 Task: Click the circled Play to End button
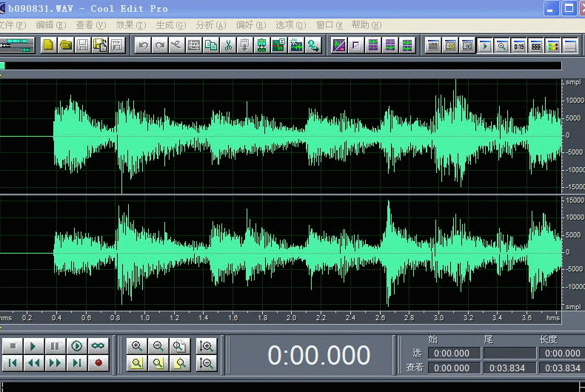click(76, 346)
